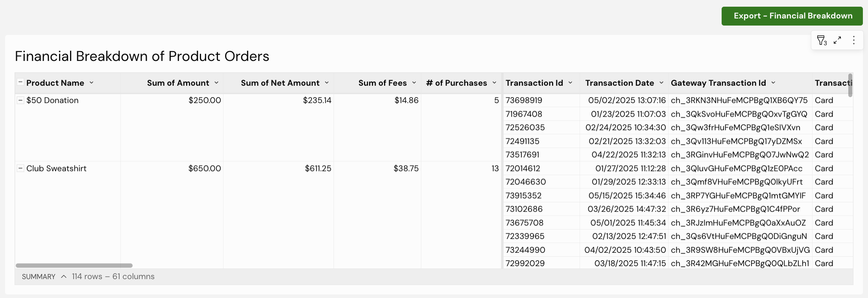The width and height of the screenshot is (868, 298).
Task: Expand the SUMMARY caret in footer
Action: click(x=64, y=276)
